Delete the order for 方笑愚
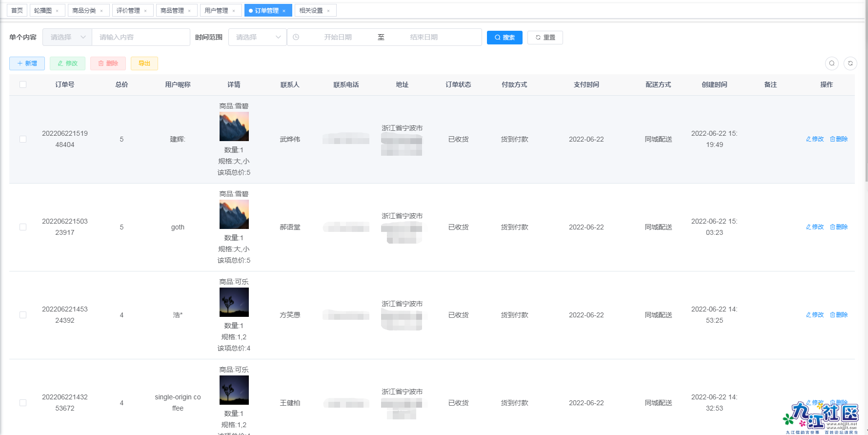This screenshot has width=868, height=435. click(839, 315)
